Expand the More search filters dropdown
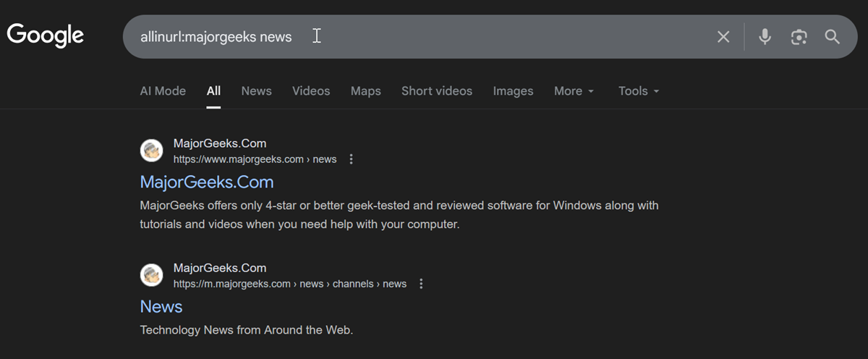 click(574, 91)
